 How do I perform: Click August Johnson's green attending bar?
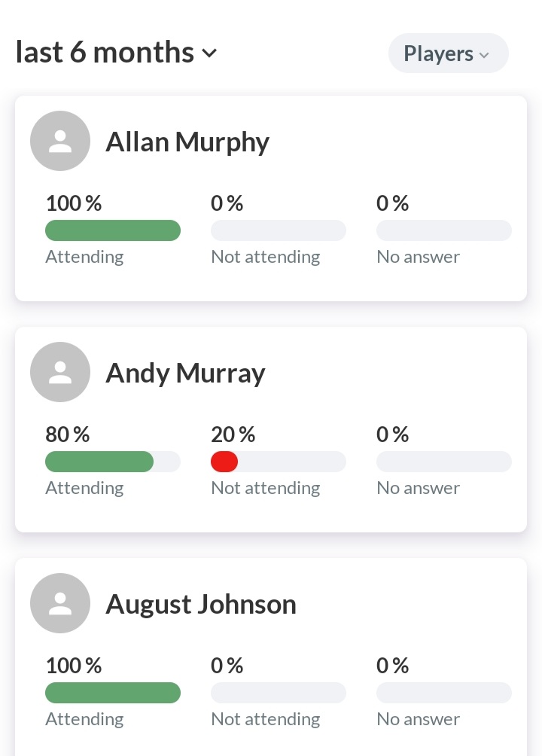pyautogui.click(x=113, y=693)
